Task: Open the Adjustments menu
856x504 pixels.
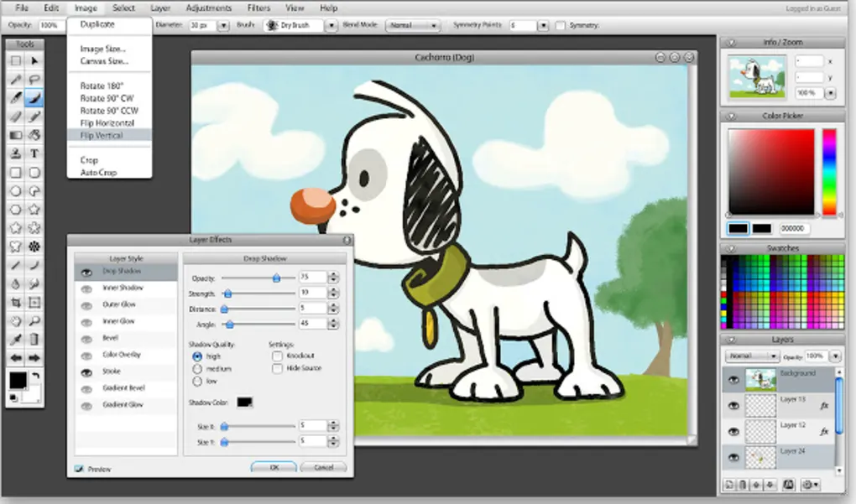Action: click(208, 8)
